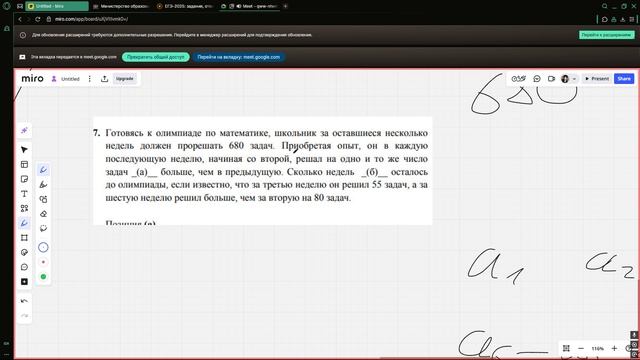Click the Upgrade button
Screen dimensions: 640x360
coord(124,79)
